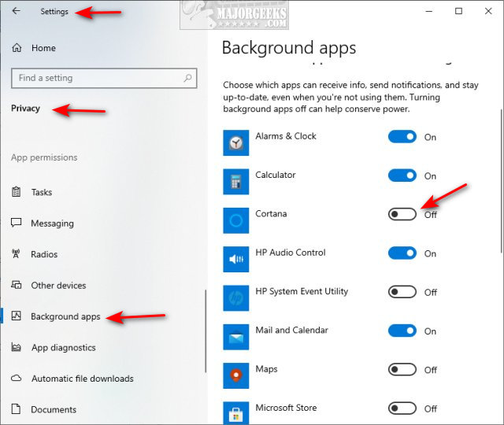This screenshot has width=504, height=425.
Task: Click the Microsoft Store bag icon
Action: point(236,413)
